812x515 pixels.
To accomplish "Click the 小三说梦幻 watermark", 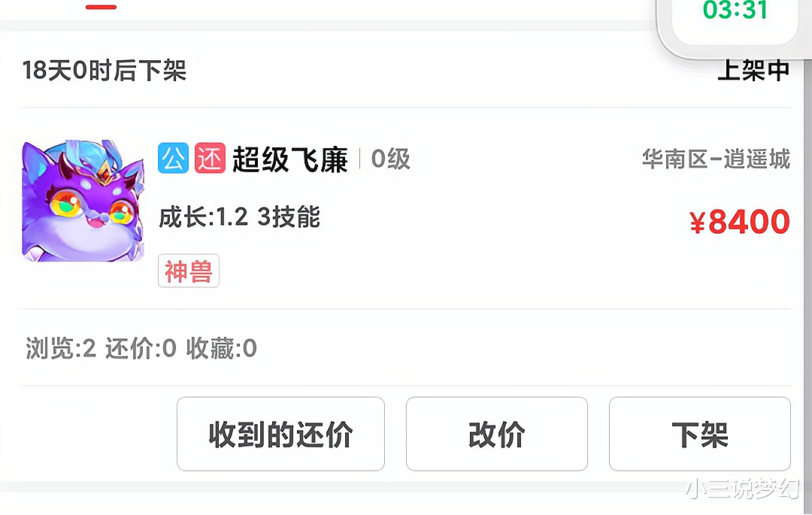I will click(741, 488).
